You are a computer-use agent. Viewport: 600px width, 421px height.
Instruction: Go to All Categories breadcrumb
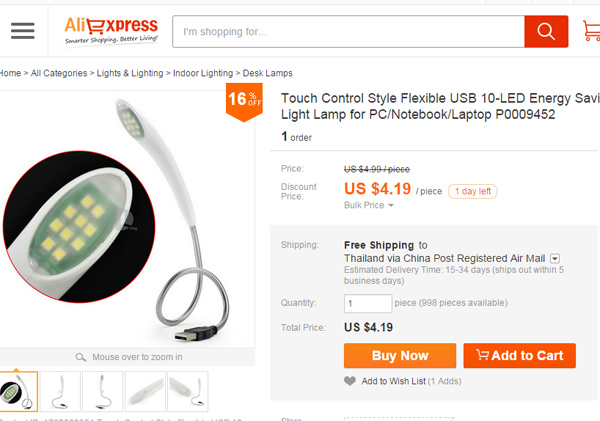pos(59,73)
